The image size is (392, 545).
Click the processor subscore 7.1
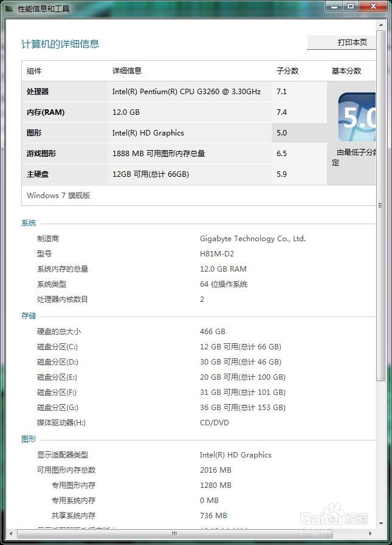(x=281, y=92)
